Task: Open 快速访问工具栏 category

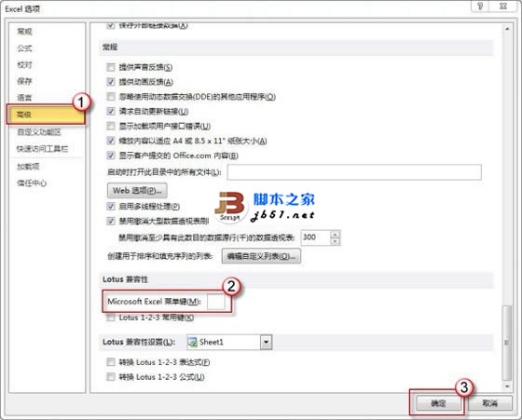Action: [x=42, y=149]
